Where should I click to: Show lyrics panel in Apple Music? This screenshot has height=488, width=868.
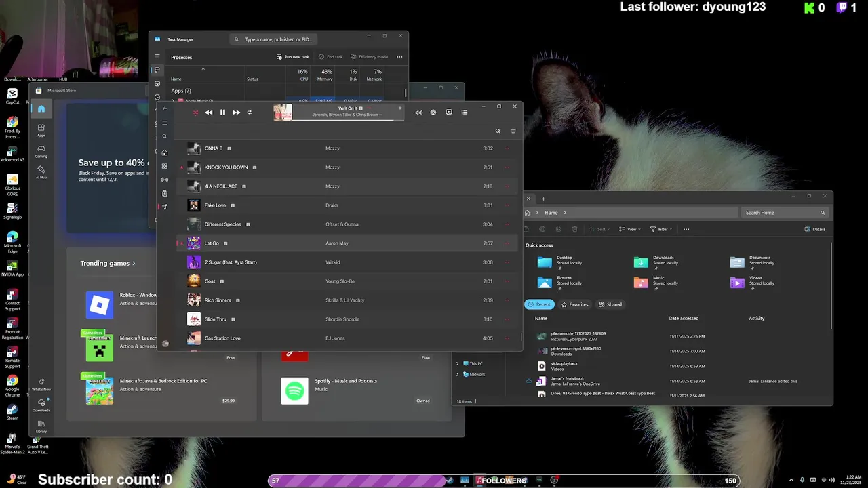coord(449,113)
